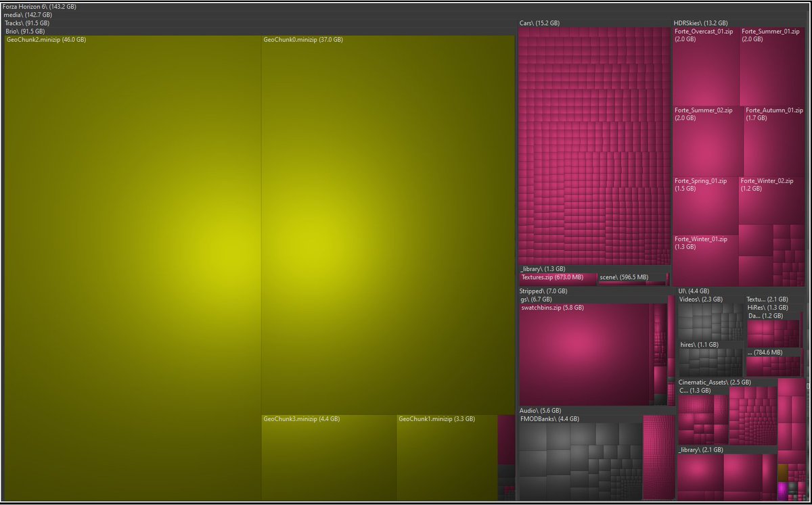Click the ... (784.6 MB) folder label
812x505 pixels.
(764, 353)
